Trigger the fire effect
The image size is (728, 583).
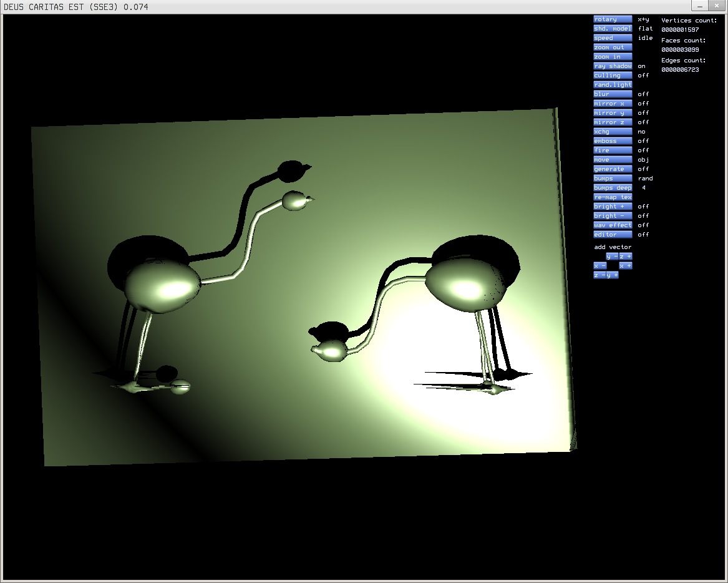click(611, 150)
